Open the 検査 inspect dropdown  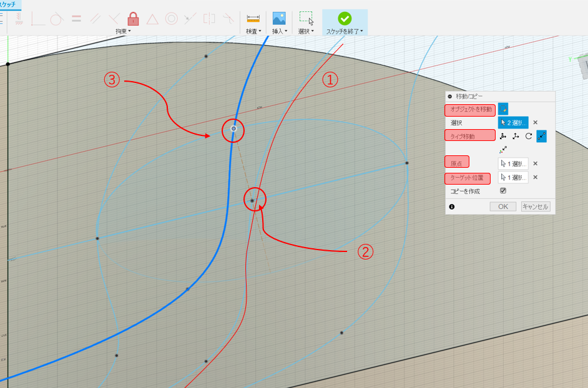tap(253, 31)
